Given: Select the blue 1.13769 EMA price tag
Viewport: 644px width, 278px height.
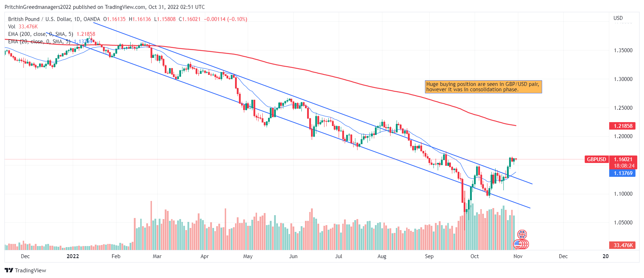Looking at the screenshot, I should [x=623, y=173].
